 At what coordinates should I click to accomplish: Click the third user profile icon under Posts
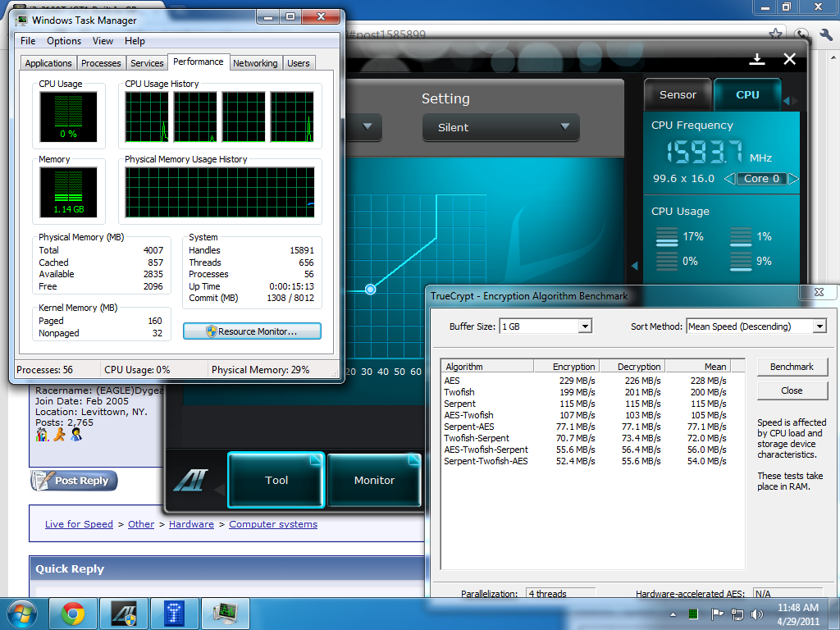pos(76,435)
